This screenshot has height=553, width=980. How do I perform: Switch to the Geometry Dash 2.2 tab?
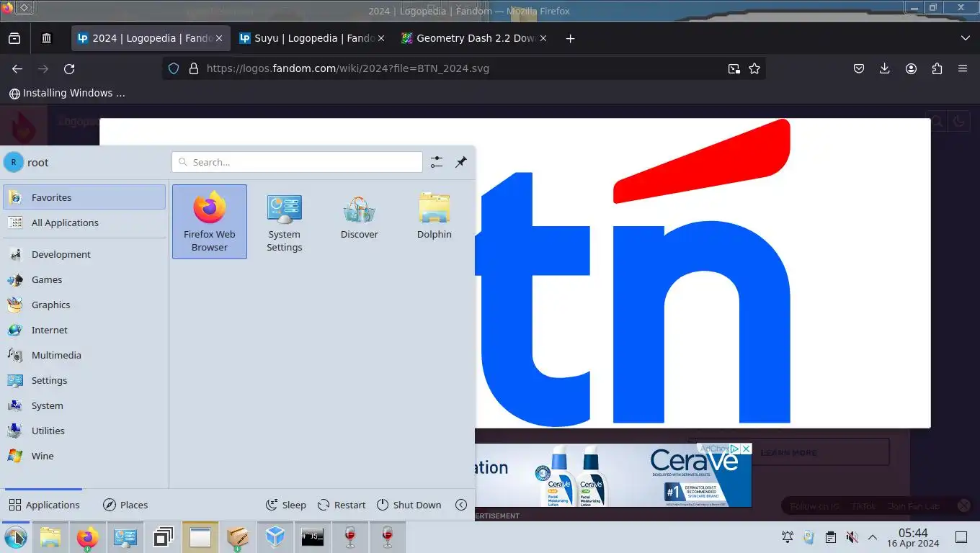click(474, 38)
